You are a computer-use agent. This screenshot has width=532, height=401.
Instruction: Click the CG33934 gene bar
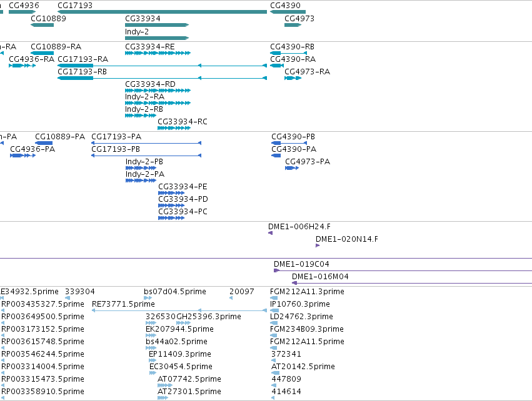point(157,25)
